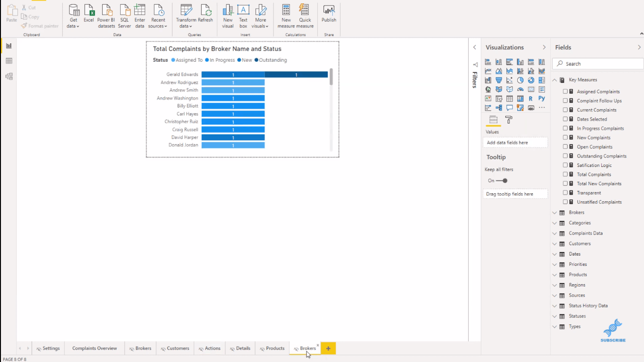This screenshot has height=362, width=644.
Task: Open the Details page tab
Action: pyautogui.click(x=240, y=348)
